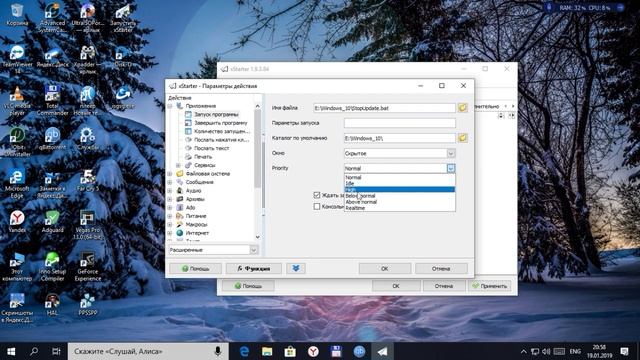640x360 pixels.
Task: Open Edge from the taskbar
Action: (x=244, y=351)
